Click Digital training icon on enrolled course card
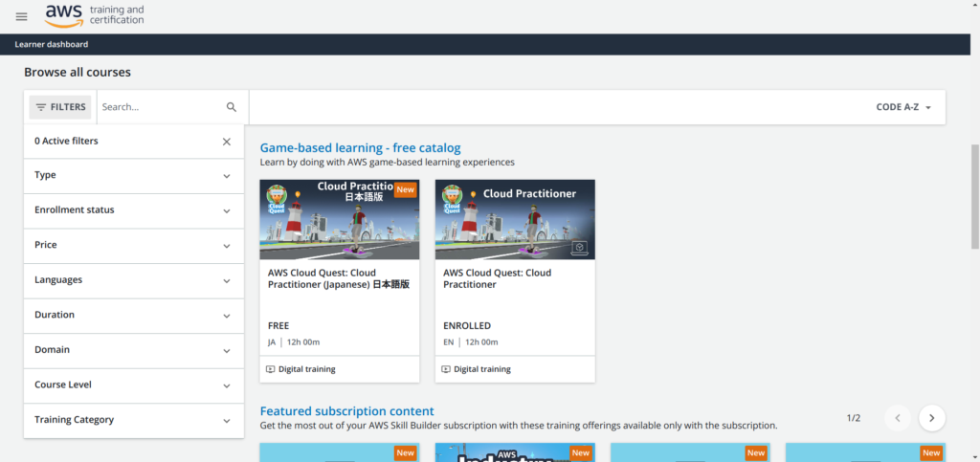The image size is (980, 462). [x=446, y=369]
